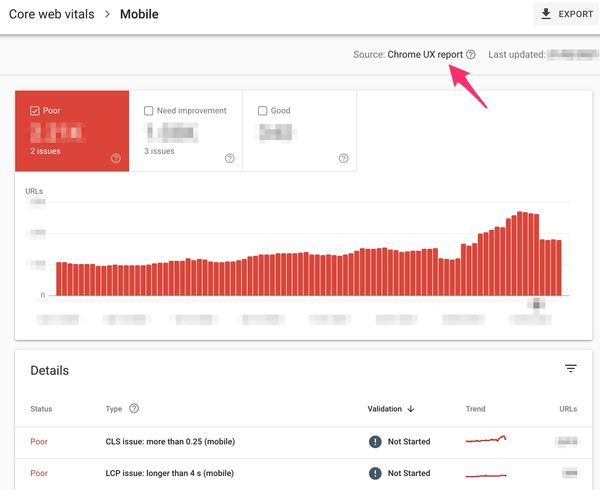The image size is (600, 490).
Task: Sort by the Validation column header
Action: (385, 409)
